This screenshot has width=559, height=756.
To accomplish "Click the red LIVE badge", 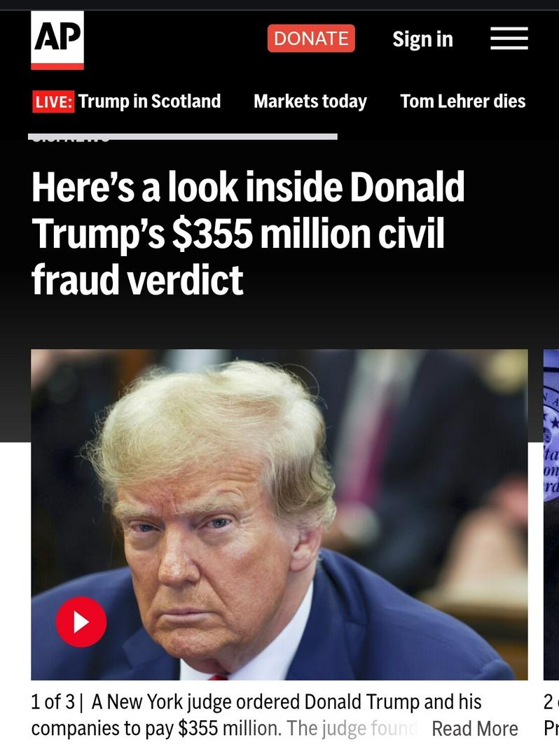I will click(x=53, y=101).
